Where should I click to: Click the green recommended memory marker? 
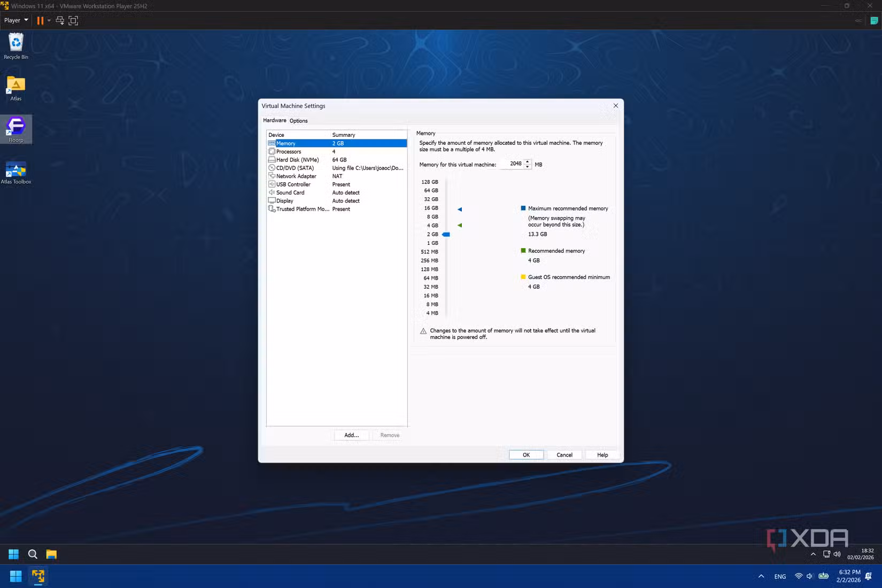click(460, 226)
